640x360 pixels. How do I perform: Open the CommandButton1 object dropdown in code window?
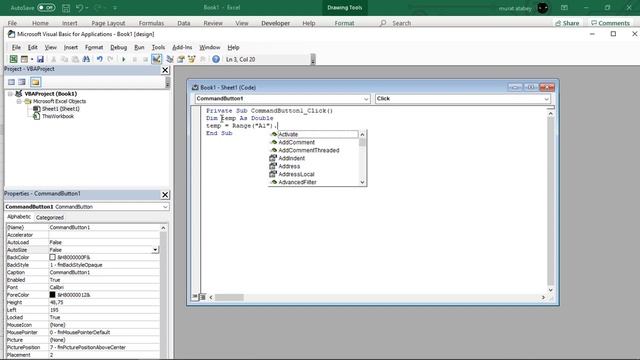366,99
